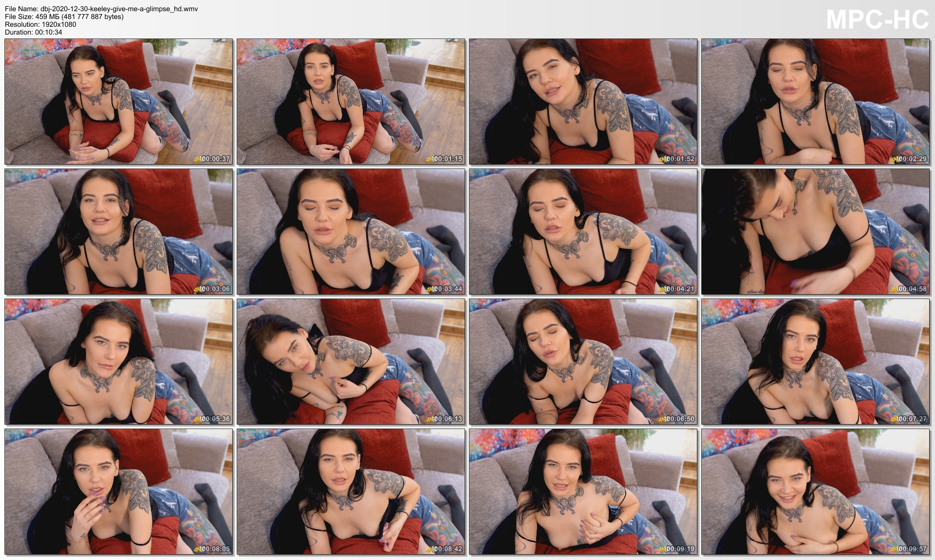This screenshot has height=560, width=935.
Task: Select the 00:06:13 video frame
Action: [351, 361]
